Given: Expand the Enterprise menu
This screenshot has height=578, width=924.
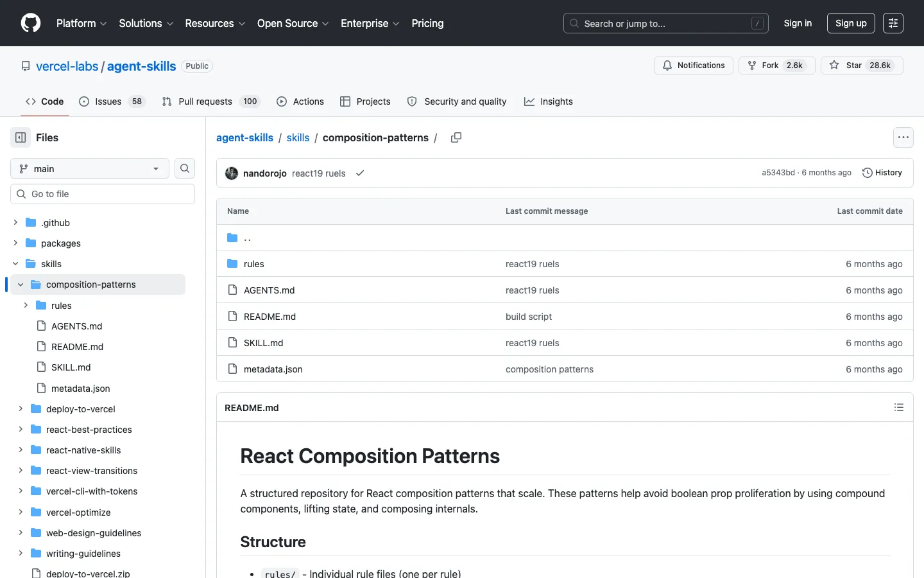Looking at the screenshot, I should tap(370, 23).
